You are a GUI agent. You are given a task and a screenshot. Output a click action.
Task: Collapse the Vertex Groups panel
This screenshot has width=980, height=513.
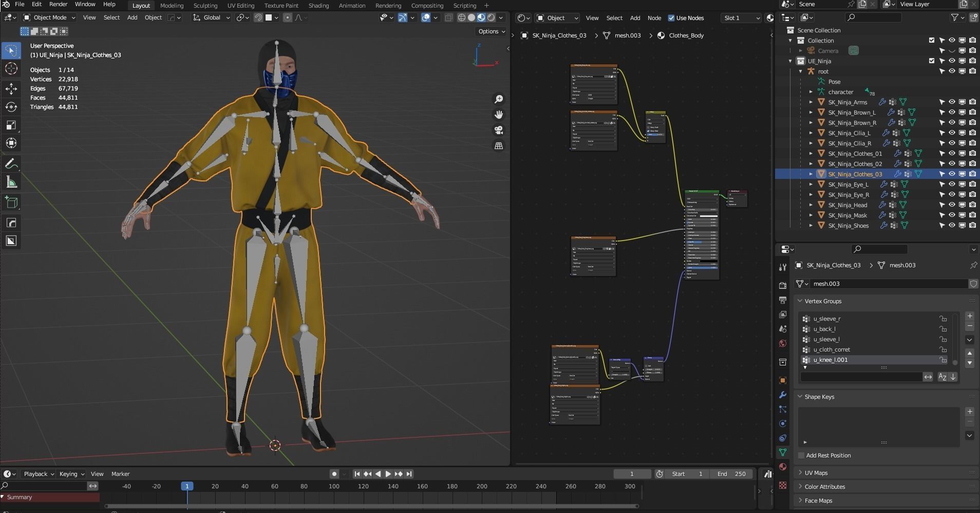coord(823,301)
